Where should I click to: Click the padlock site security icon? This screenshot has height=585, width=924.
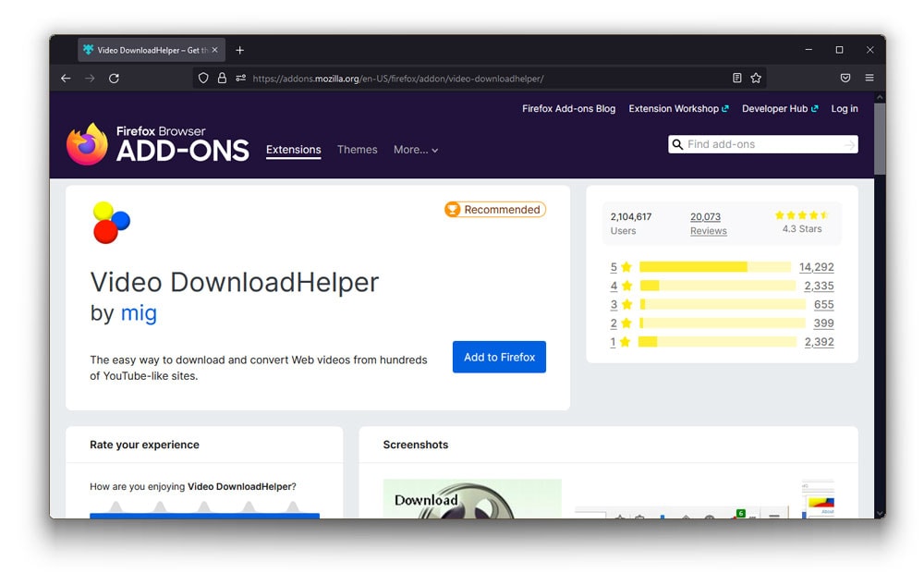(x=222, y=79)
